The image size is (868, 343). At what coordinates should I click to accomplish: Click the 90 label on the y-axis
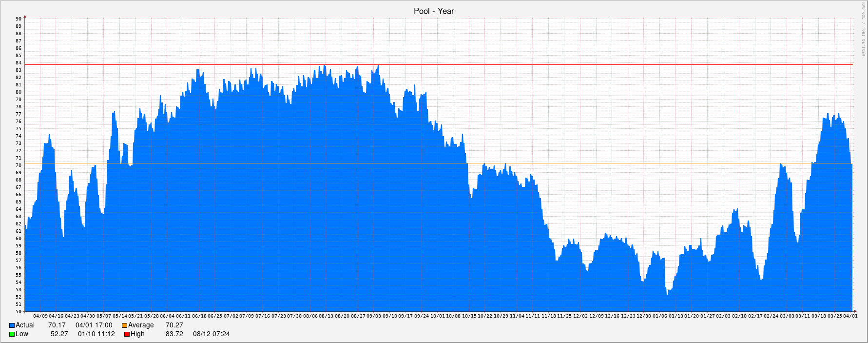[x=18, y=19]
